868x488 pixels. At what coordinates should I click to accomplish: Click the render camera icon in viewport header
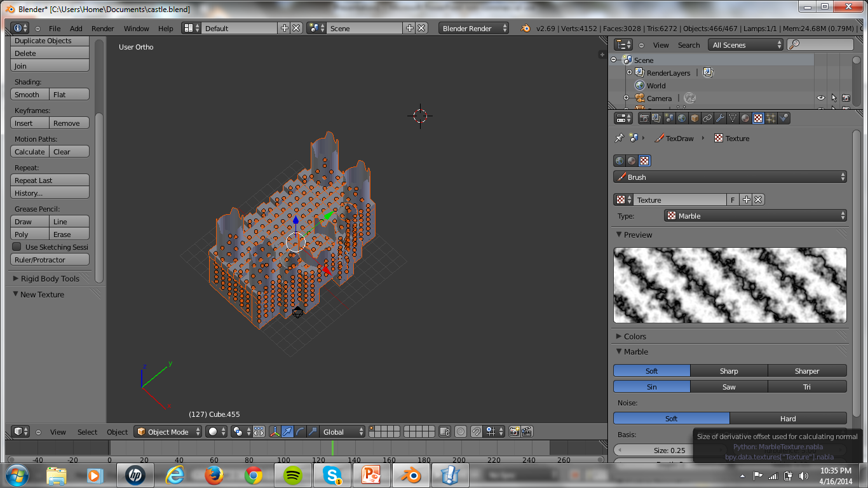(513, 431)
